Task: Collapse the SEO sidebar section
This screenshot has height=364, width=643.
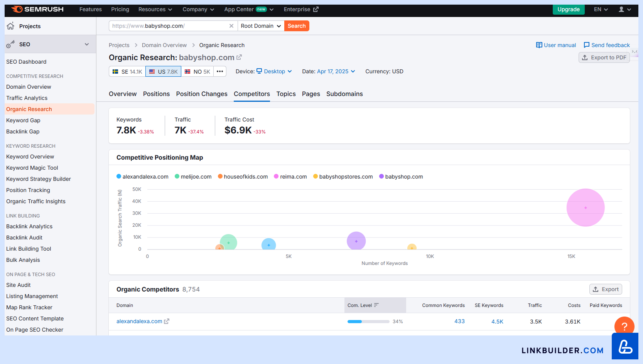Action: [87, 44]
